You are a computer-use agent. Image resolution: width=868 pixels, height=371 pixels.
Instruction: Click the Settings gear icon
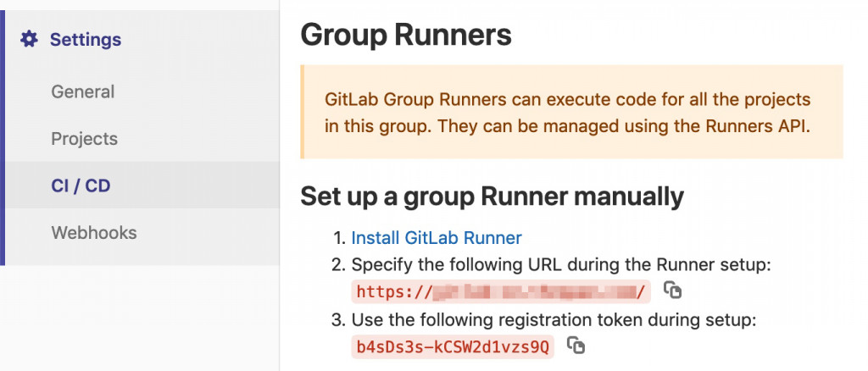(x=30, y=39)
